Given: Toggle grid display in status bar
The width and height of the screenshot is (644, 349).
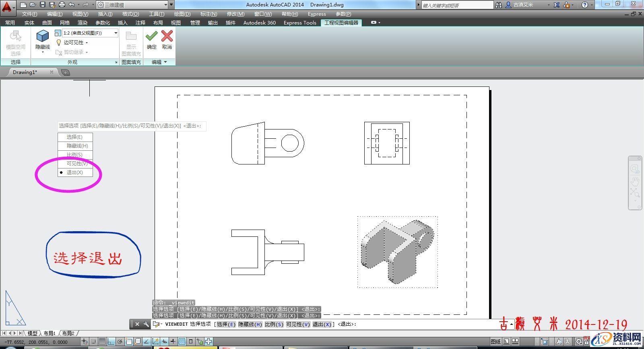Looking at the screenshot, I should [102, 341].
